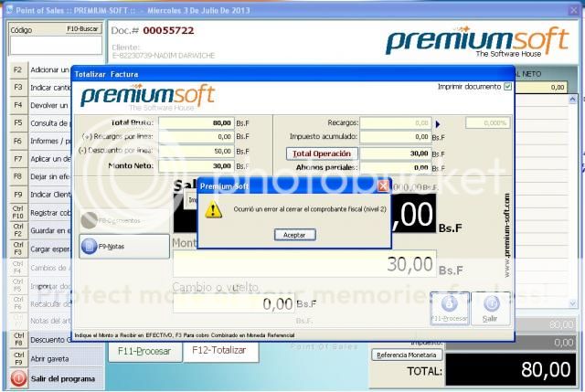Viewport: 585px width, 392px height.
Task: Click the Ctrl F2 key button Guardar
Action: [x=18, y=230]
